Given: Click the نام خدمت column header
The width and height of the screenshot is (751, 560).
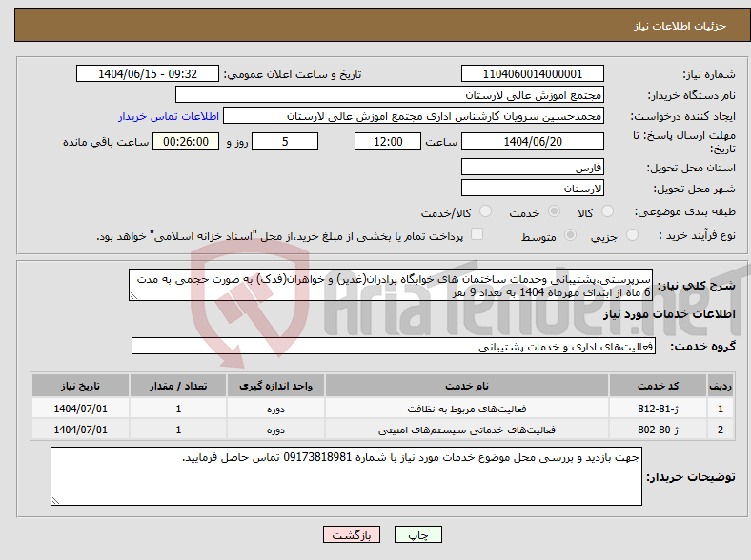Looking at the screenshot, I should coord(466,386).
